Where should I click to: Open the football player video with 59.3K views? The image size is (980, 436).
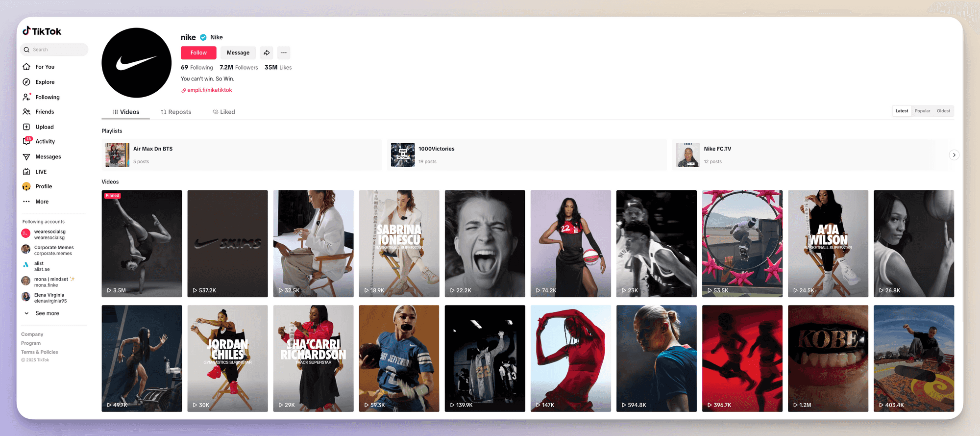[x=399, y=359]
